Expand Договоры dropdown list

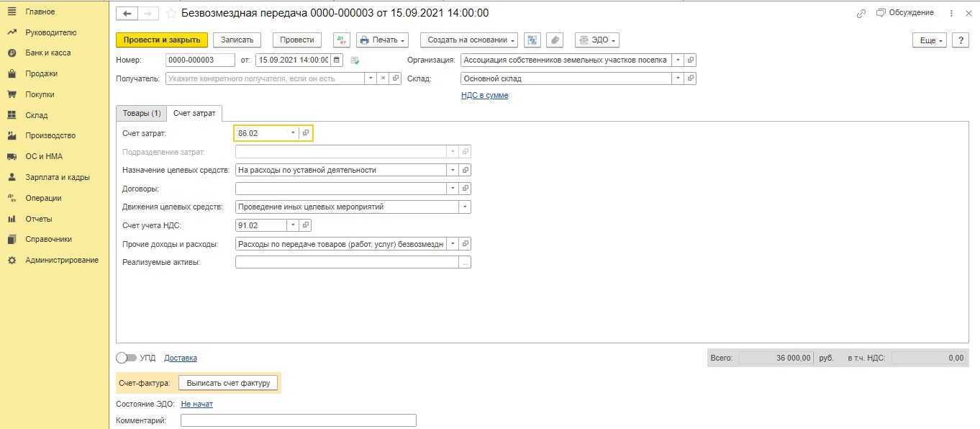(x=453, y=189)
